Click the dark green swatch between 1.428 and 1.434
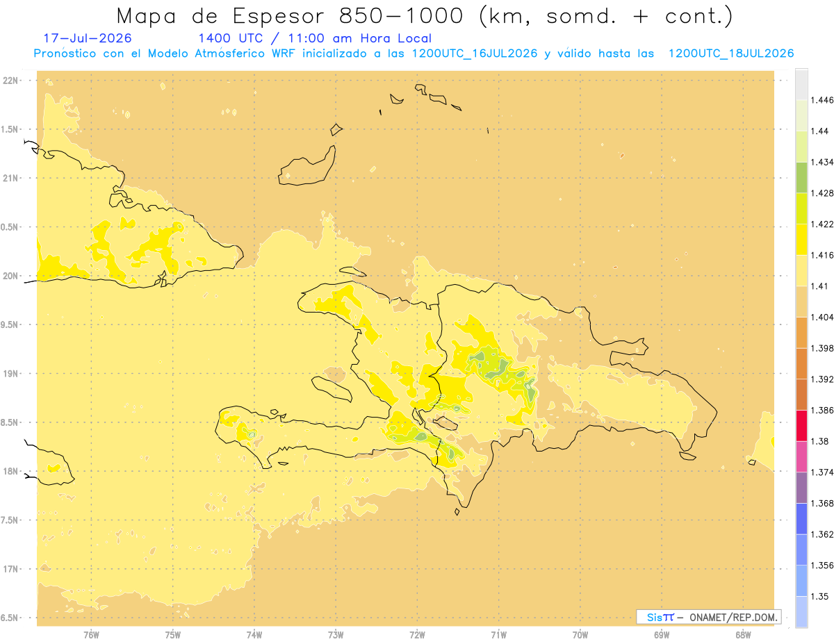834x644 pixels. 801,177
